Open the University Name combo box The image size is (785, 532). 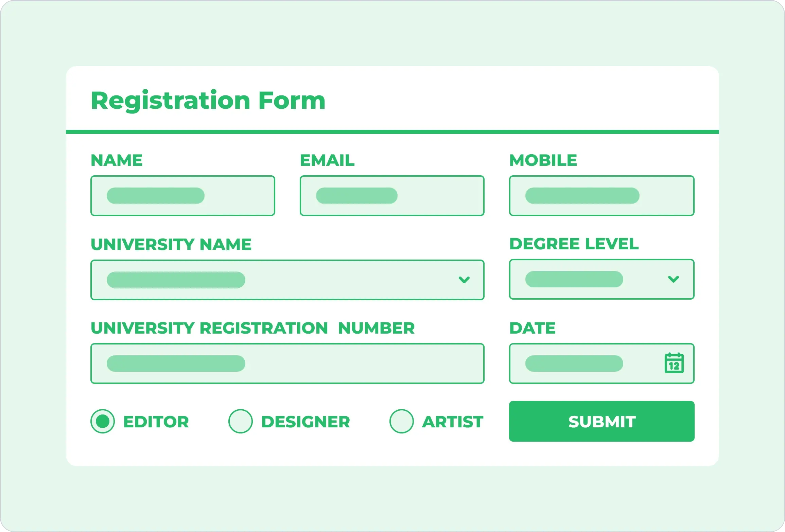click(x=287, y=280)
